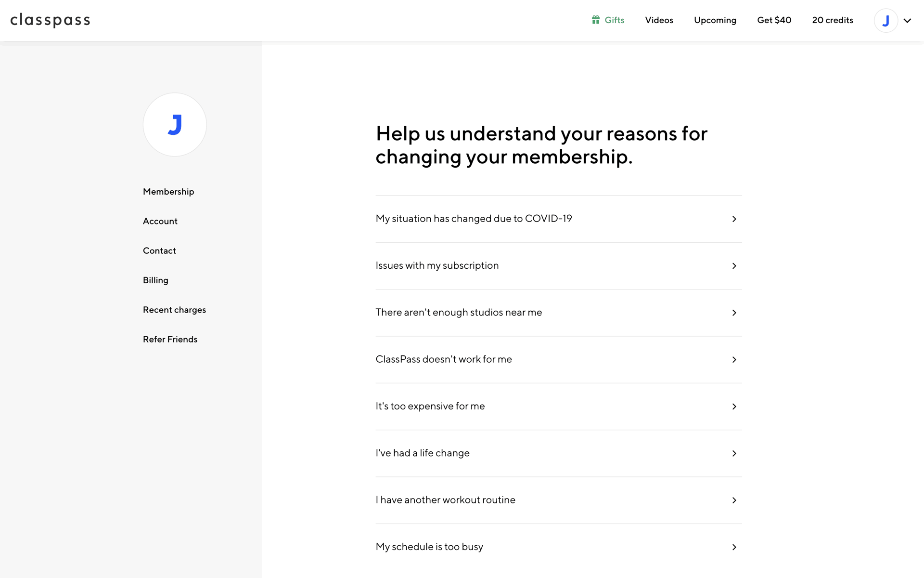This screenshot has width=924, height=578.
Task: Select Contact in the sidebar
Action: [159, 250]
